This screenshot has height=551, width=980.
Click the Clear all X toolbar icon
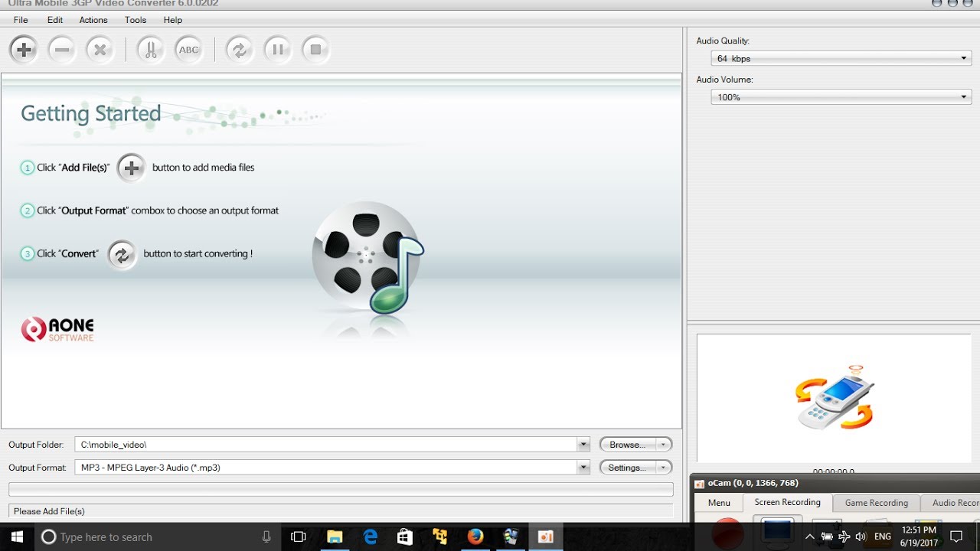(x=100, y=50)
